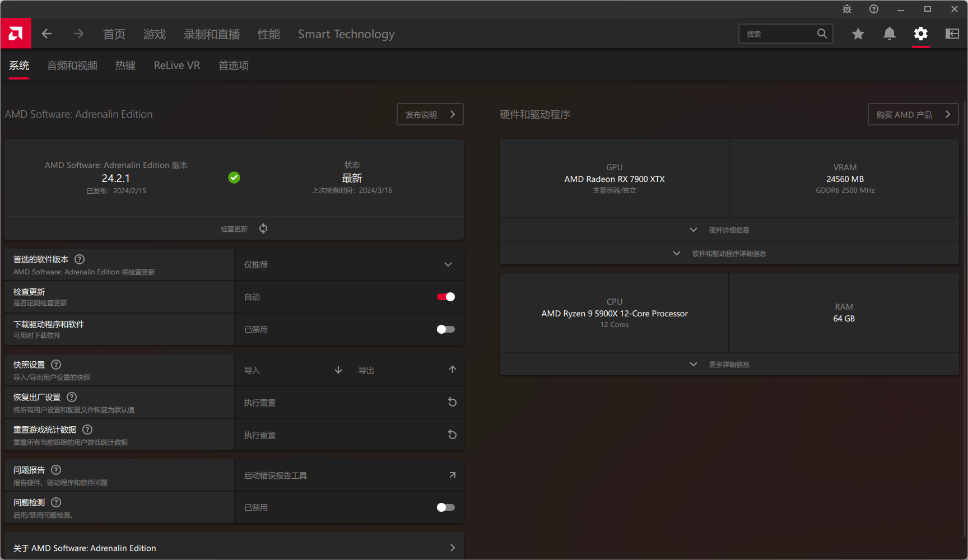The width and height of the screenshot is (968, 560).
Task: Click the check for updates refresh icon
Action: pos(263,228)
